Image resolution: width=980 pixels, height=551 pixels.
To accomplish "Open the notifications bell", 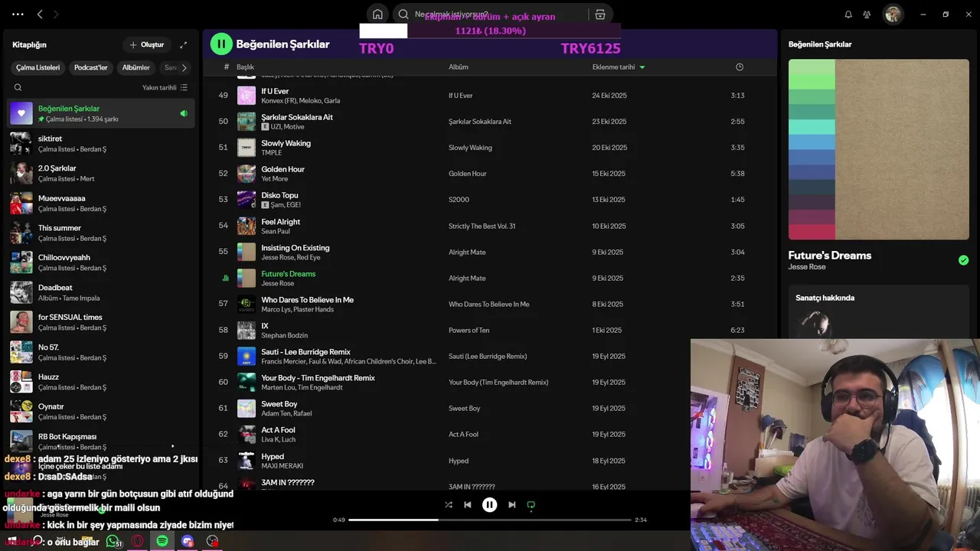I will coord(848,14).
